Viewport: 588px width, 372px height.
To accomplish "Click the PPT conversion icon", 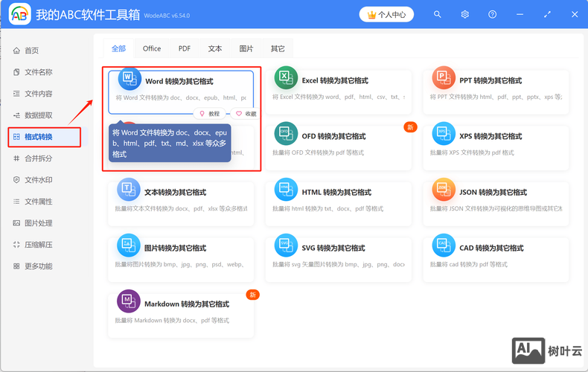I will tap(444, 77).
